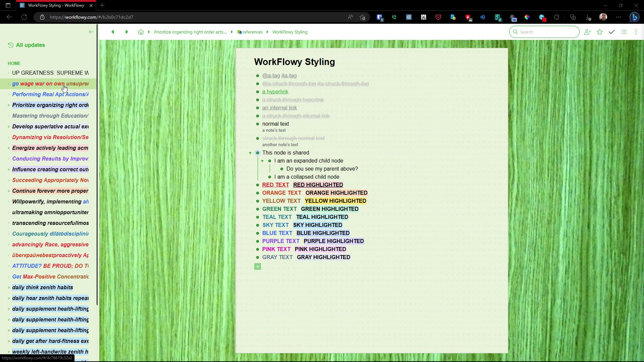644x362 pixels.
Task: Toggle visibility of 'This node is shared'
Action: coord(250,153)
